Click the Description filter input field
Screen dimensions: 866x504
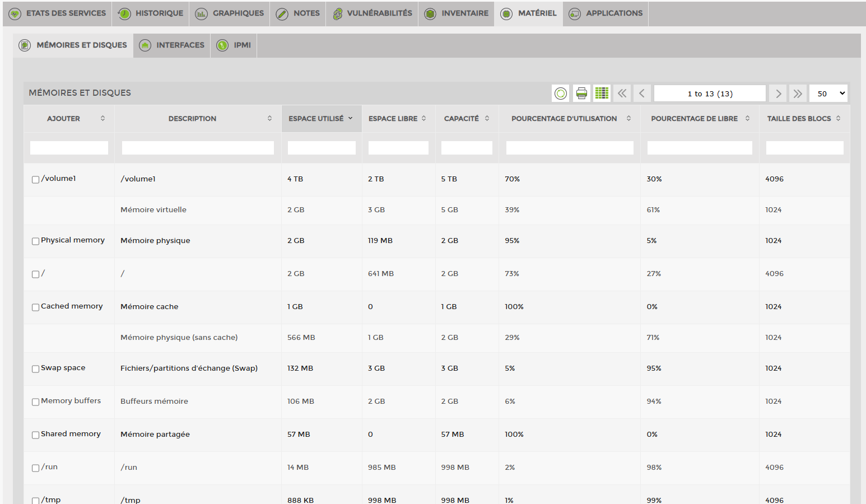[198, 148]
